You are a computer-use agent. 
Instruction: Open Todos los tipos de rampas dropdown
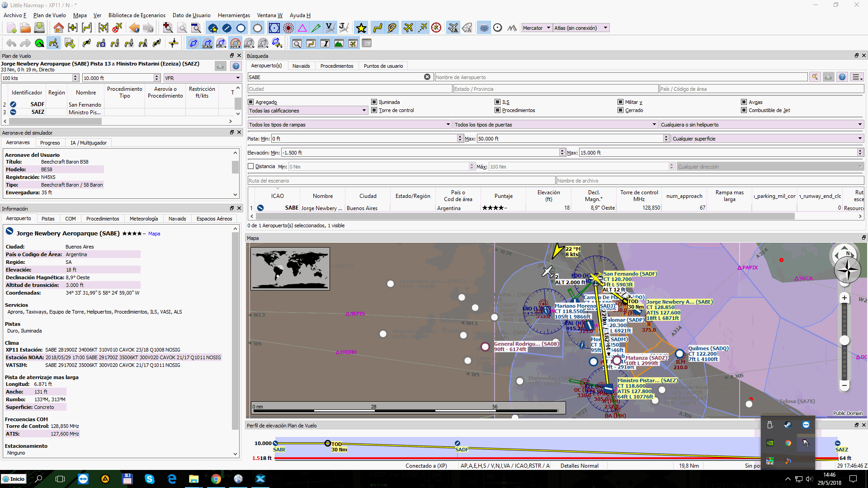coord(349,125)
